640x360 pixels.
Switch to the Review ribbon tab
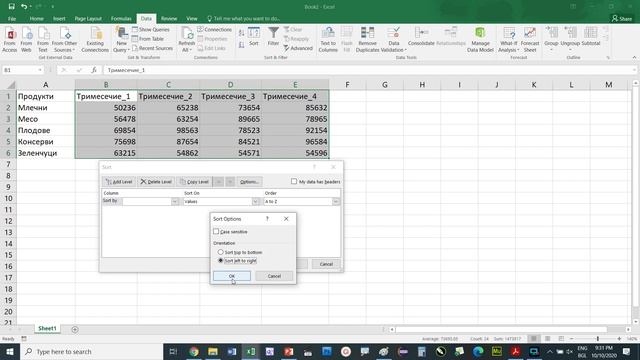169,19
